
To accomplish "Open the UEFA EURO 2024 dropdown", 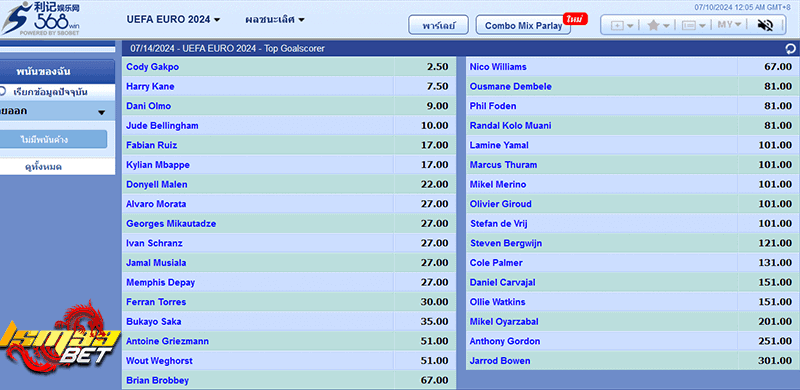I will tap(173, 19).
